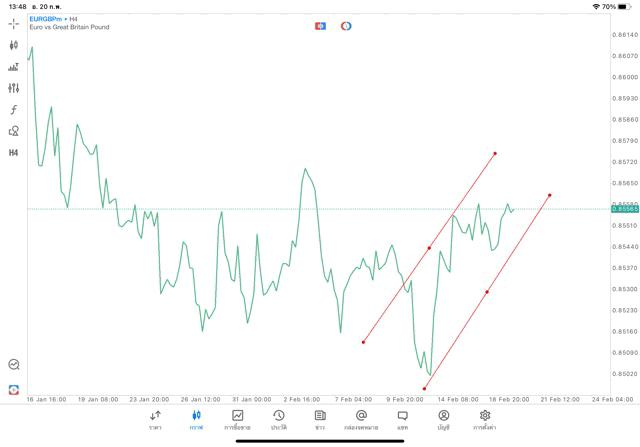Screen dimensions: 640x447
Task: Open the การตั้งค่า settings tab
Action: pos(485,419)
